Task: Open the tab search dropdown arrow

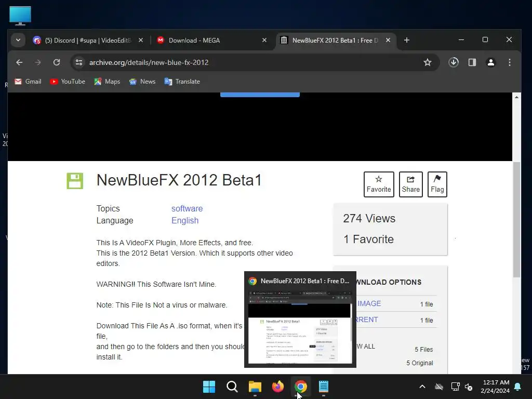Action: pyautogui.click(x=18, y=40)
